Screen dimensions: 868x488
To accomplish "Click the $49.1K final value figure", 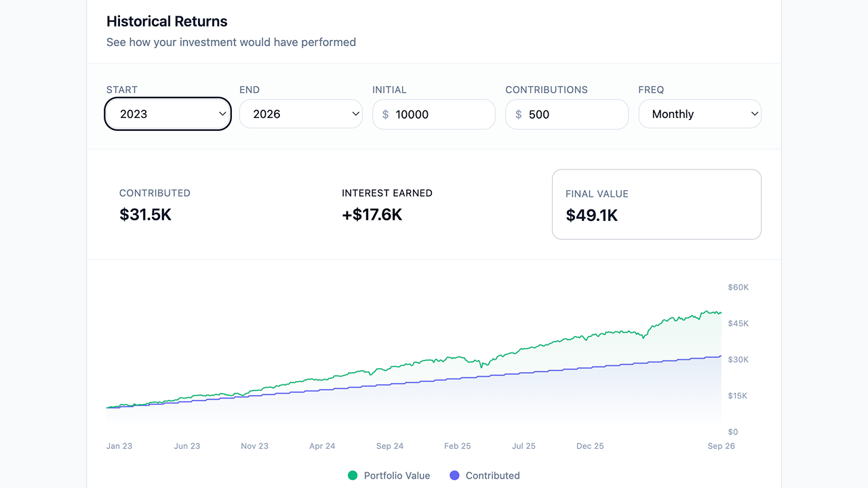I will click(592, 216).
